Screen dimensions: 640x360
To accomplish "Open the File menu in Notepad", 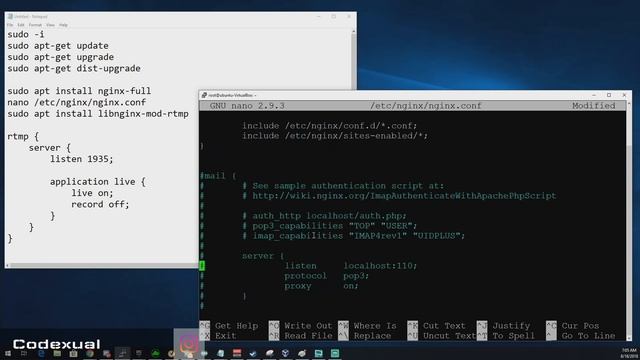I will [x=10, y=25].
